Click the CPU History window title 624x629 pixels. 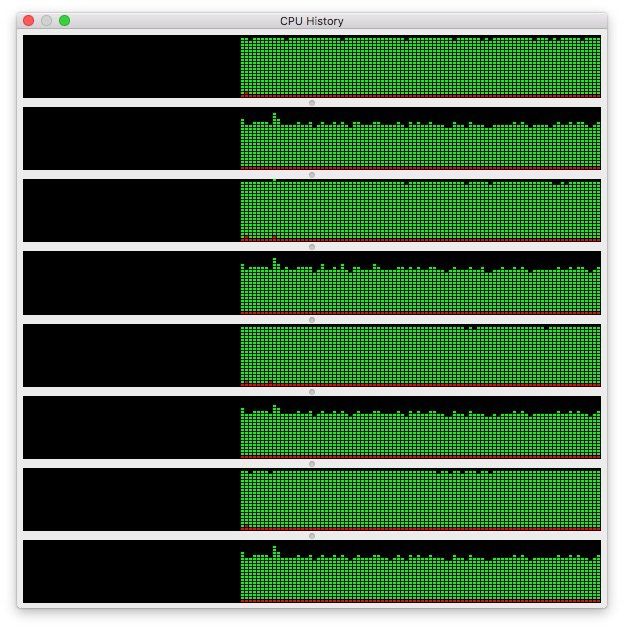pyautogui.click(x=312, y=21)
